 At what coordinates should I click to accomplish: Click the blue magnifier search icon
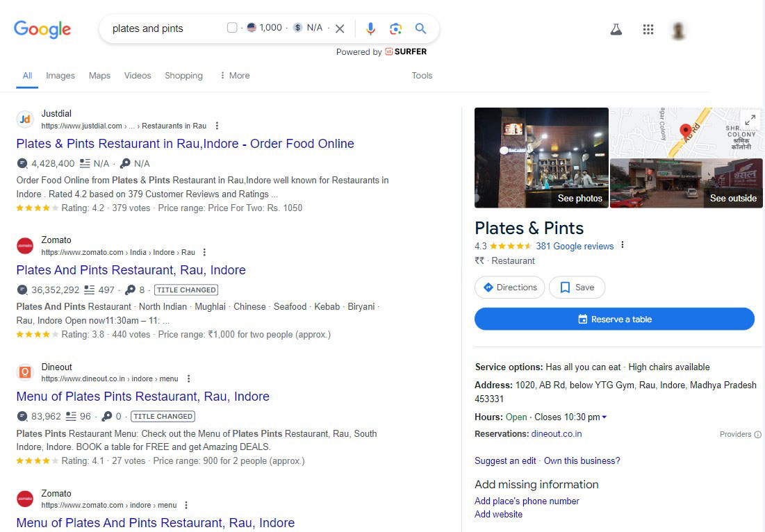click(420, 28)
